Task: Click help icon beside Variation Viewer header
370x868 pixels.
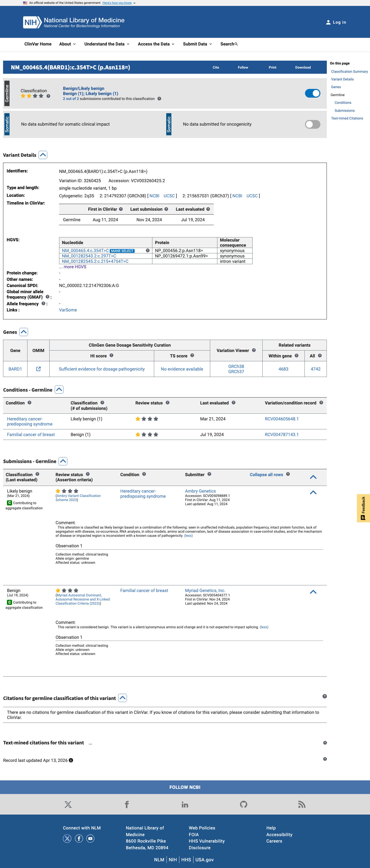Action: tap(254, 350)
